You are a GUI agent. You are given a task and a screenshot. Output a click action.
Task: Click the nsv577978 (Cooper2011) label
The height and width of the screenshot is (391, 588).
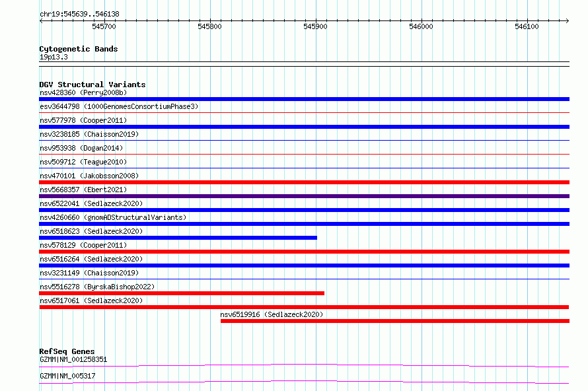83,120
